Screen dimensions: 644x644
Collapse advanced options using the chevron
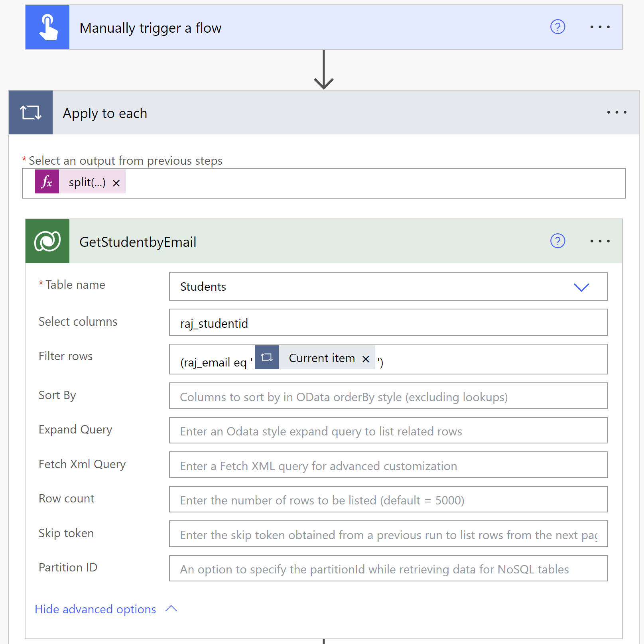[x=171, y=609]
